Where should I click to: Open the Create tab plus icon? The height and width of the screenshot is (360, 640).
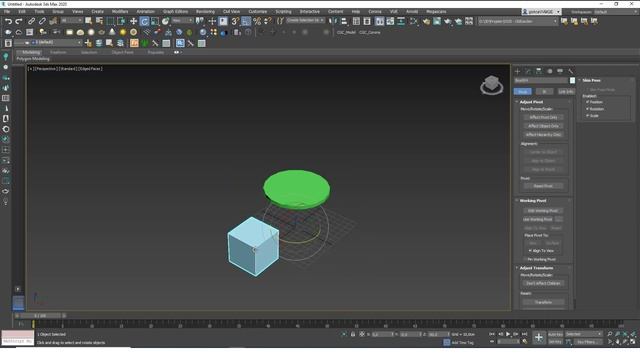(518, 71)
